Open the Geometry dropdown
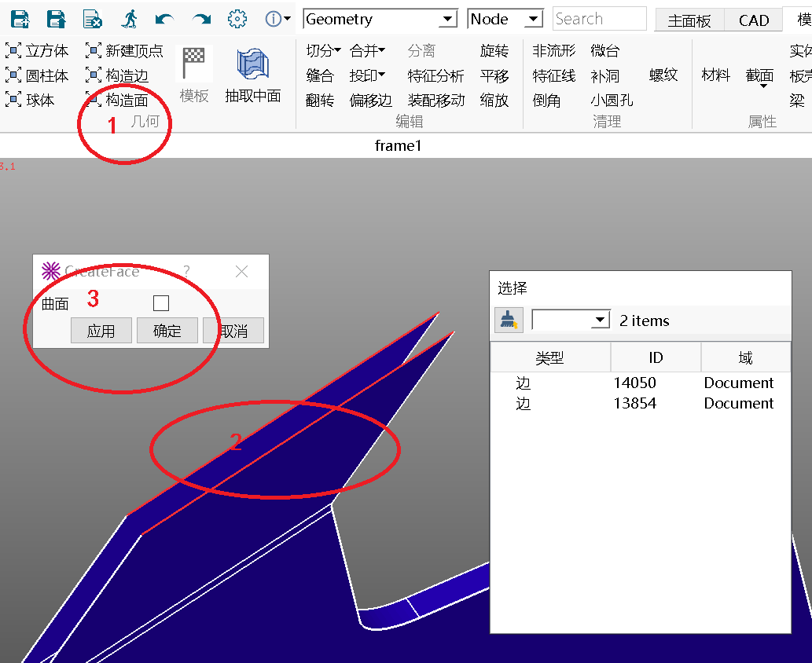Viewport: 812px width, 663px height. (380, 20)
